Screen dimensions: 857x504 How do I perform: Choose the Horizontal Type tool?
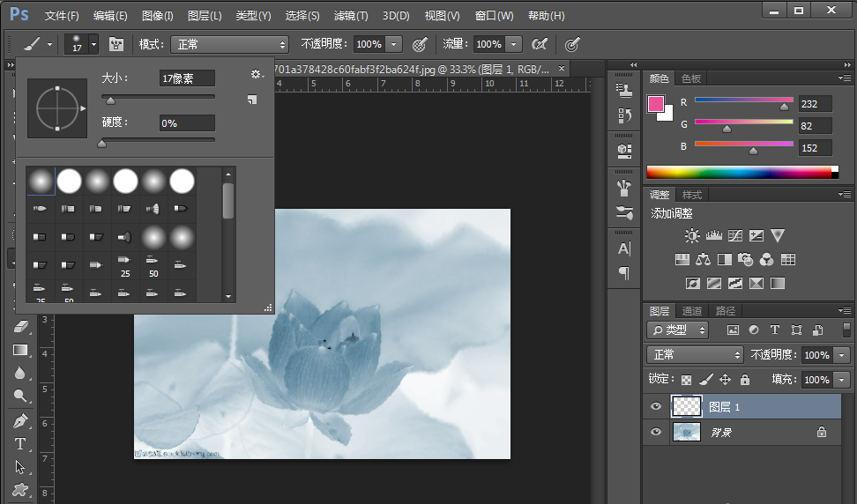[x=20, y=444]
